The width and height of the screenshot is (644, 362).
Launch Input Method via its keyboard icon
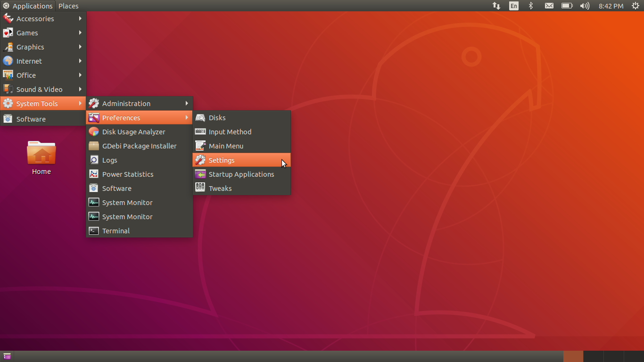(200, 132)
